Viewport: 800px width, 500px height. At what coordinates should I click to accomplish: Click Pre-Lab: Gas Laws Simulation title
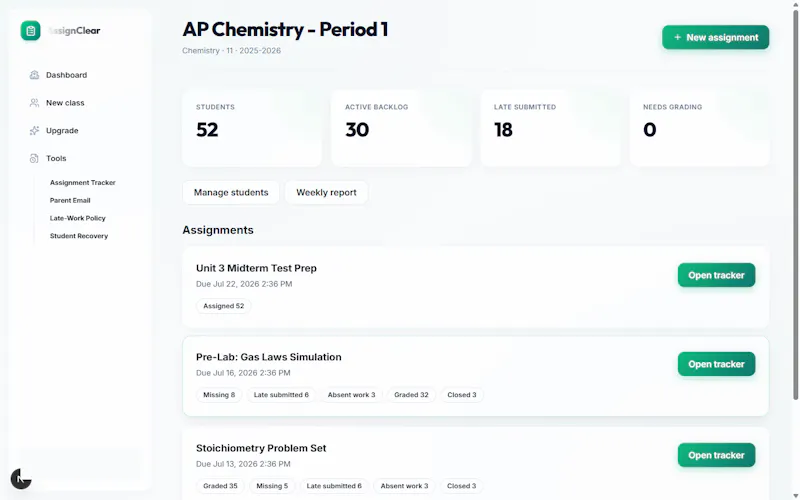point(269,357)
